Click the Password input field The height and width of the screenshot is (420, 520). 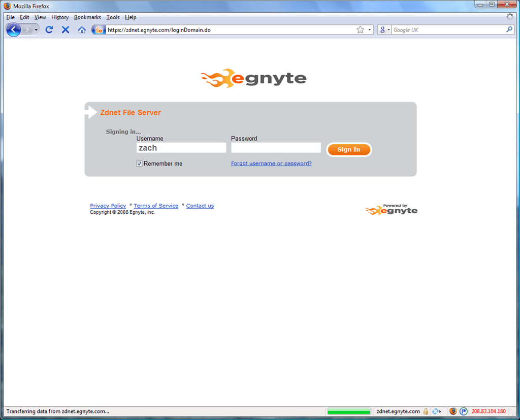click(276, 148)
